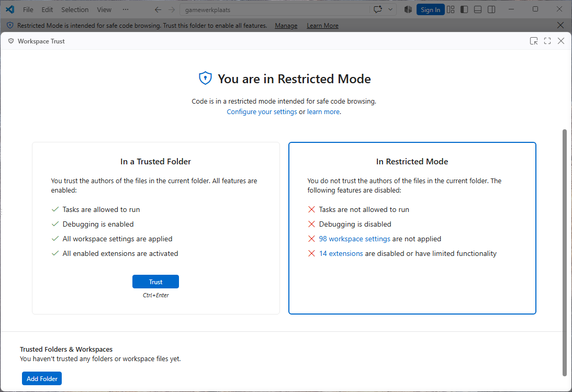Click the VS Code logo in title bar
Image resolution: width=572 pixels, height=392 pixels.
click(x=10, y=9)
